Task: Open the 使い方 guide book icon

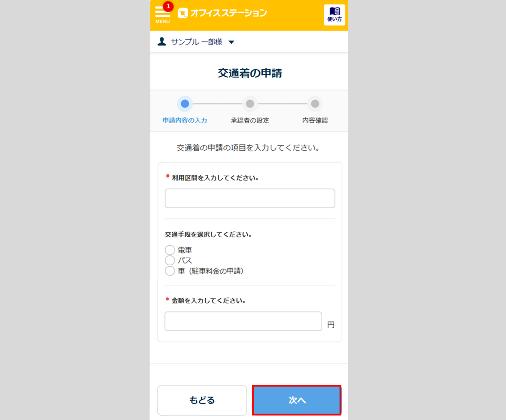Action: [334, 15]
